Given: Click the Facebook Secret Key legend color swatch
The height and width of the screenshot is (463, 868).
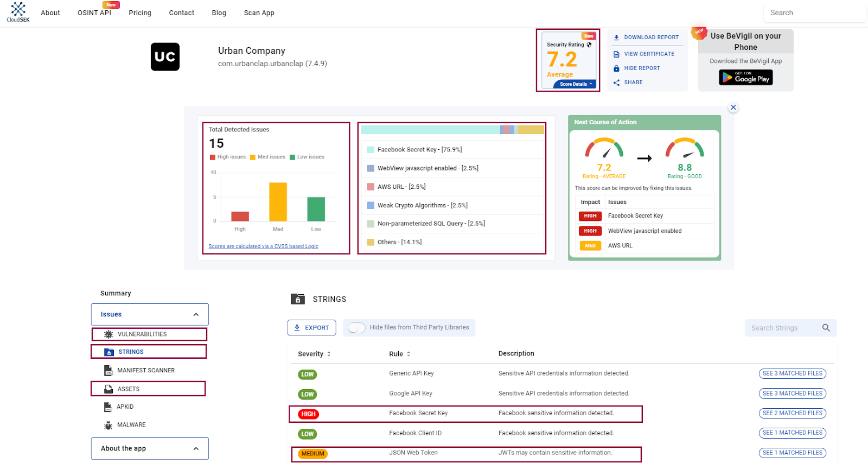Looking at the screenshot, I should [371, 150].
